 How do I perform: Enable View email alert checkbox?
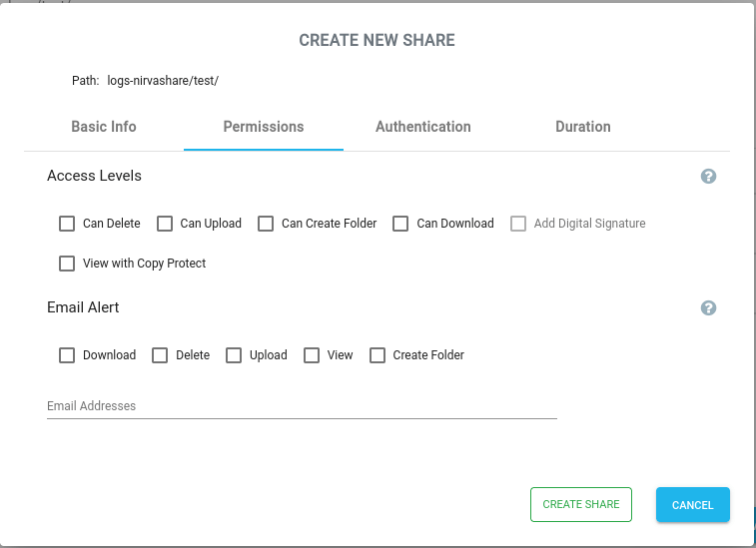[x=312, y=355]
